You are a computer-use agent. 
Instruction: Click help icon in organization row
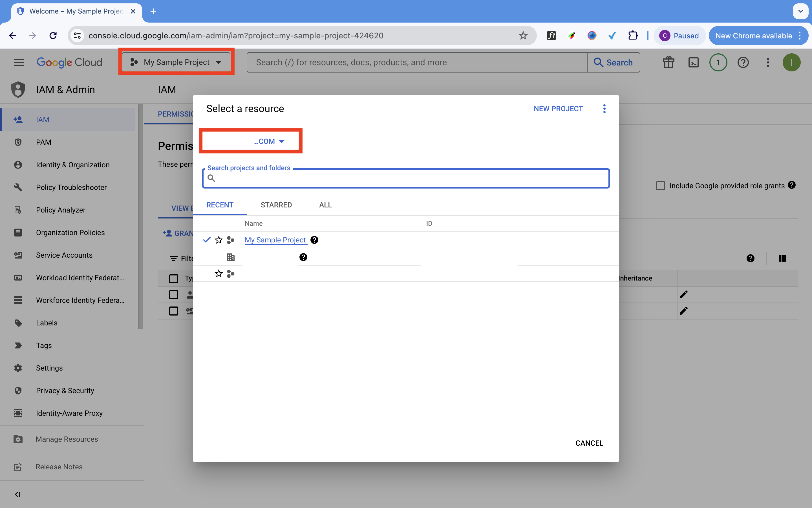coord(303,257)
